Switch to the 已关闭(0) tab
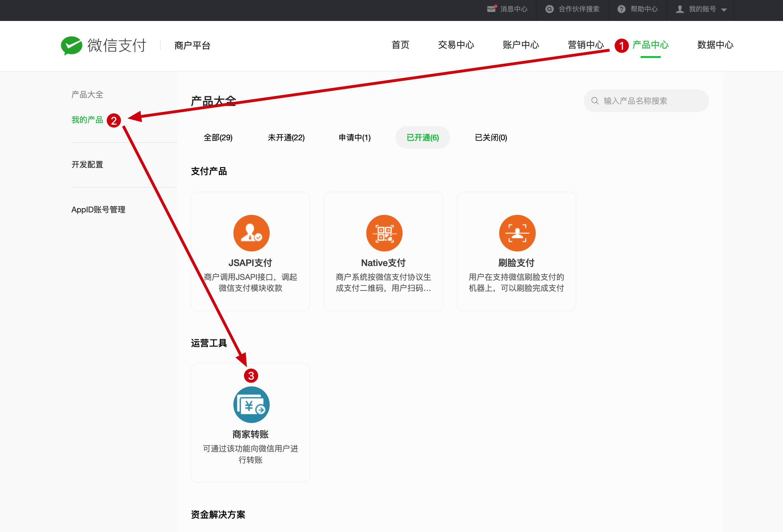 coord(491,138)
